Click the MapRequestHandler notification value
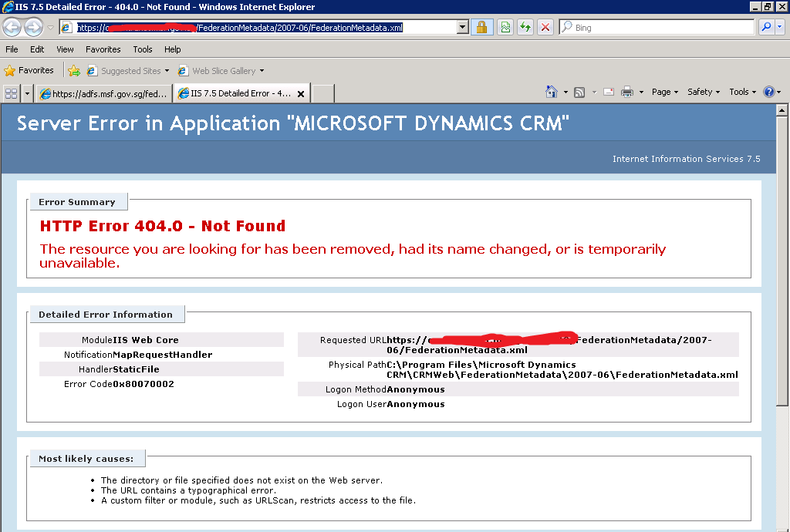Image resolution: width=790 pixels, height=532 pixels. coord(163,355)
